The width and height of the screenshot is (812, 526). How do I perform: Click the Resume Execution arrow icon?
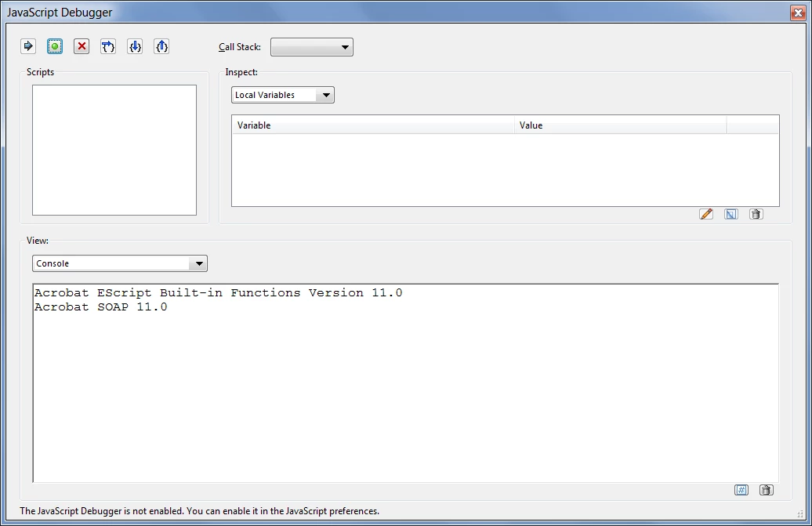pos(28,46)
